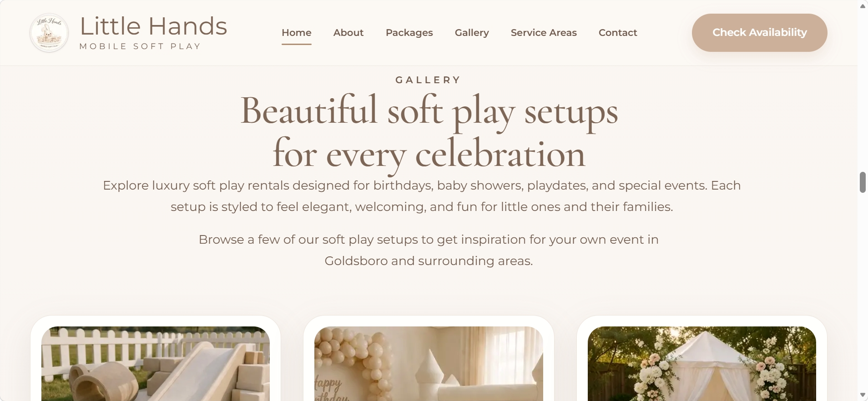Click the scrollbar up arrow
The height and width of the screenshot is (401, 868).
[863, 6]
